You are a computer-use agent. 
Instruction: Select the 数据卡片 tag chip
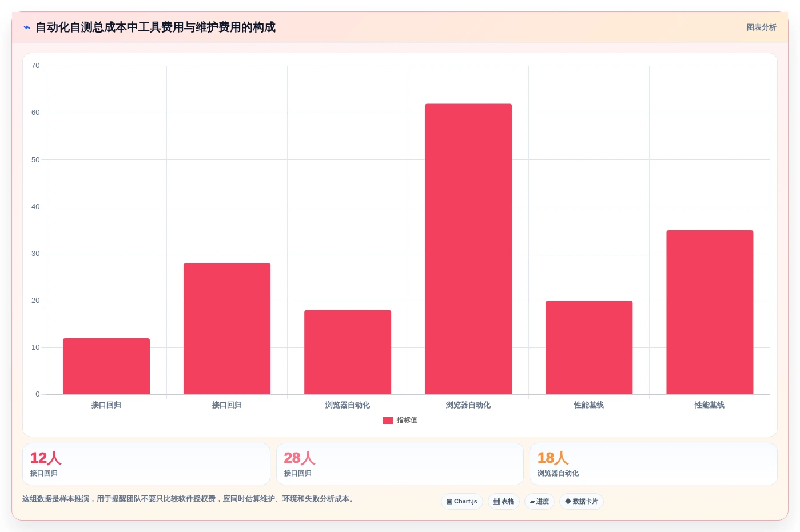581,502
